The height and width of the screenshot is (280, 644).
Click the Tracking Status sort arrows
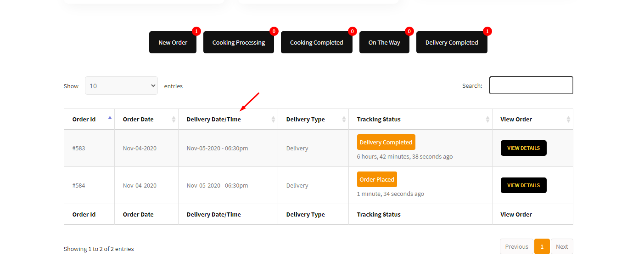(487, 120)
